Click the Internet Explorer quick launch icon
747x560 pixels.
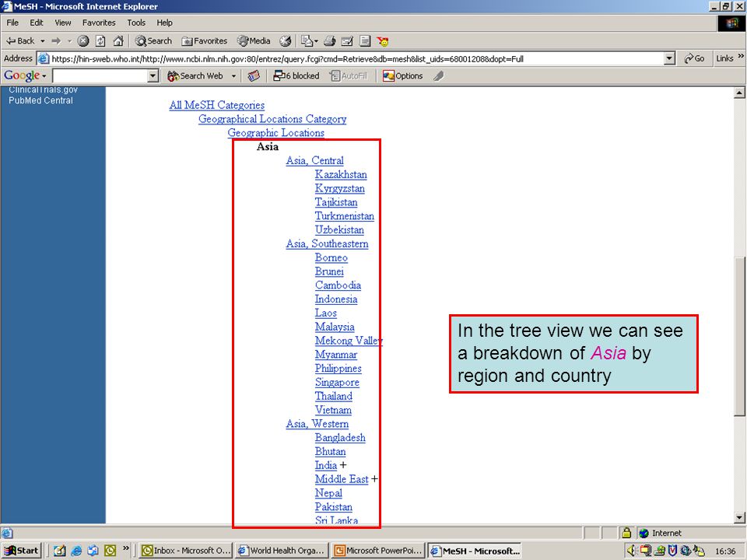pyautogui.click(x=76, y=551)
